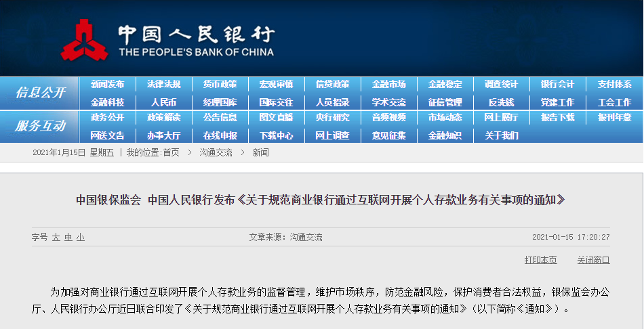This screenshot has width=644, height=329.
Task: Go to 金融知识 page
Action: 445,135
